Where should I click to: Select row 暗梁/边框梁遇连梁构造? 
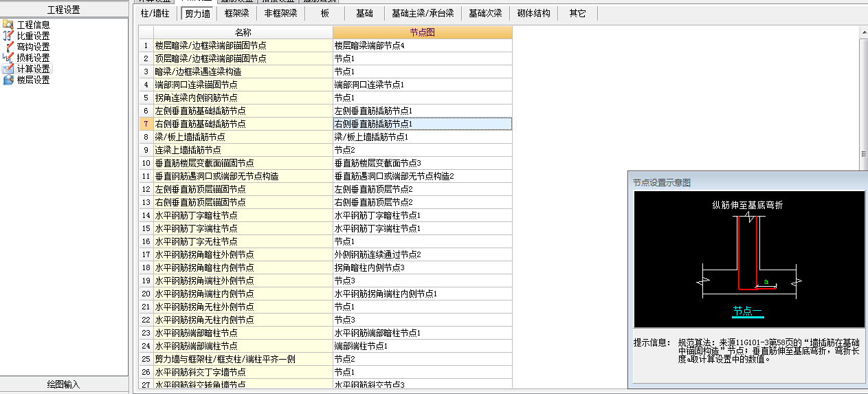point(243,72)
